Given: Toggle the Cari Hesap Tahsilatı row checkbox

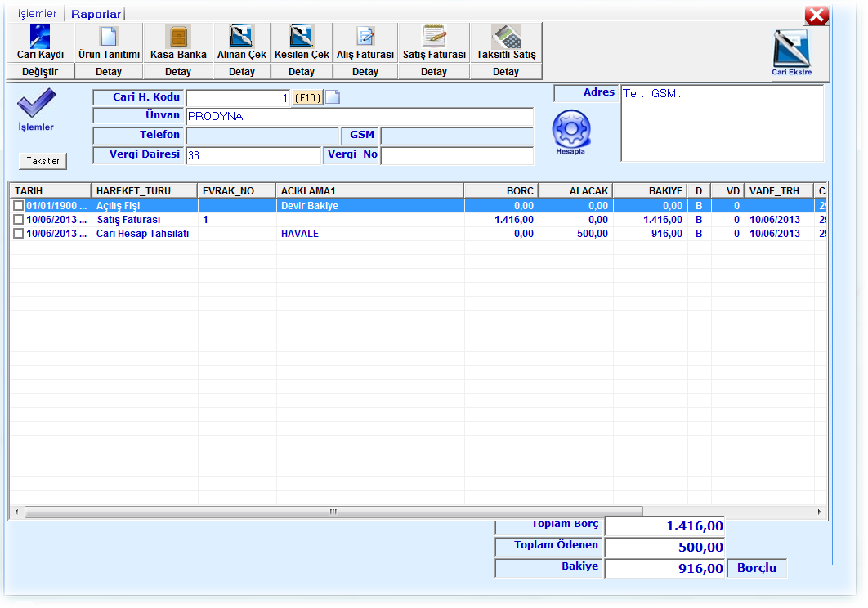Looking at the screenshot, I should [19, 234].
